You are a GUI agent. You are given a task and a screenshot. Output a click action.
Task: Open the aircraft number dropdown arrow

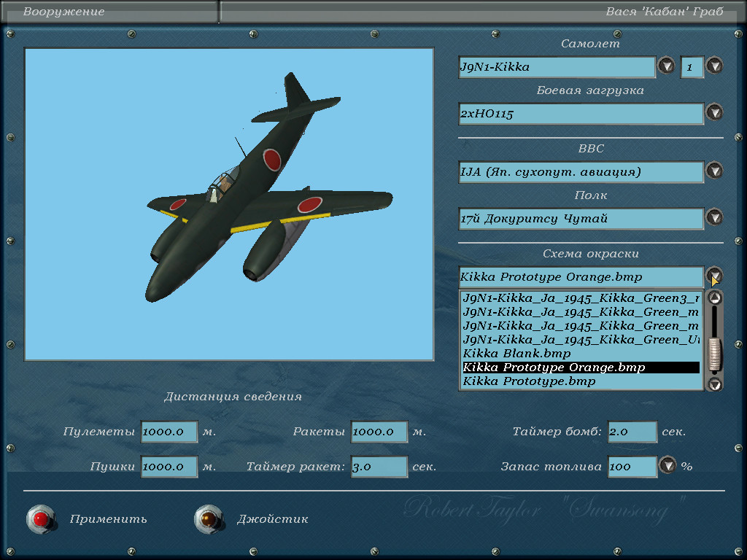(x=714, y=66)
